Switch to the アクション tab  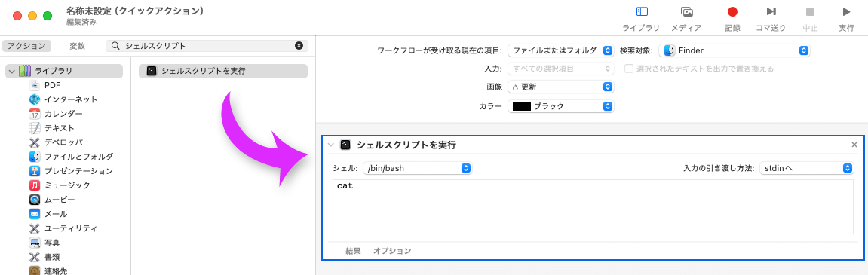click(26, 46)
